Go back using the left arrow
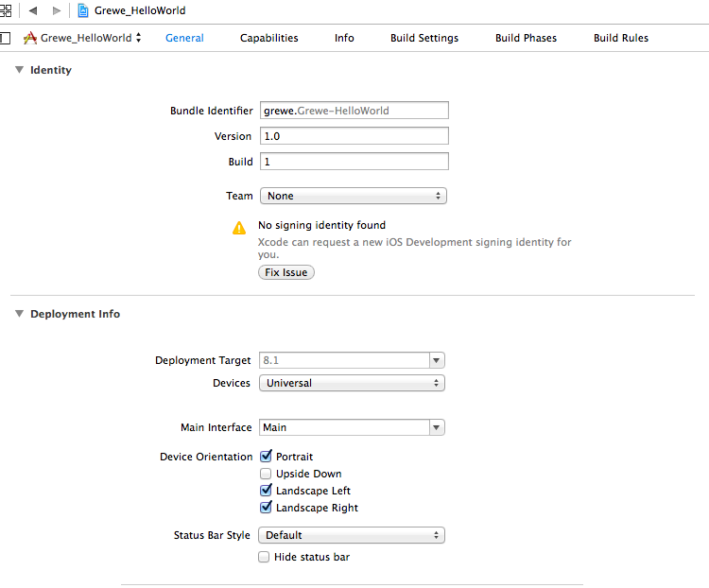Viewport: 709px width, 588px height. [33, 10]
